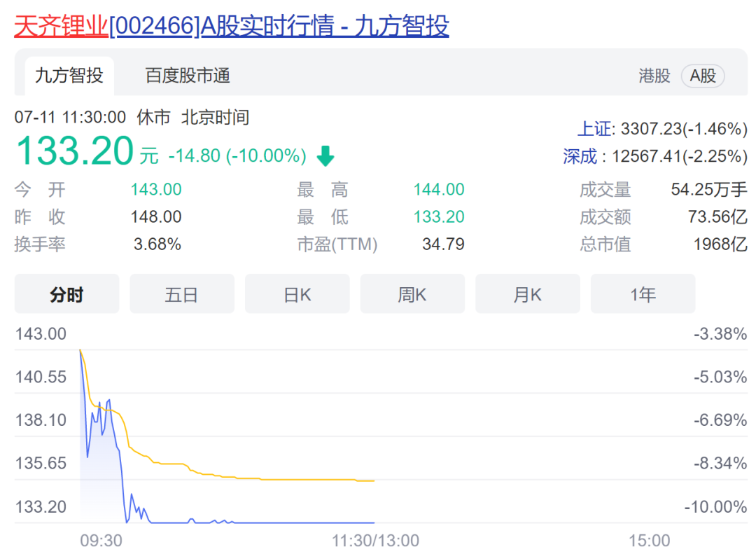Toggle market to 港股
Image resolution: width=756 pixels, height=554 pixels.
tap(654, 76)
